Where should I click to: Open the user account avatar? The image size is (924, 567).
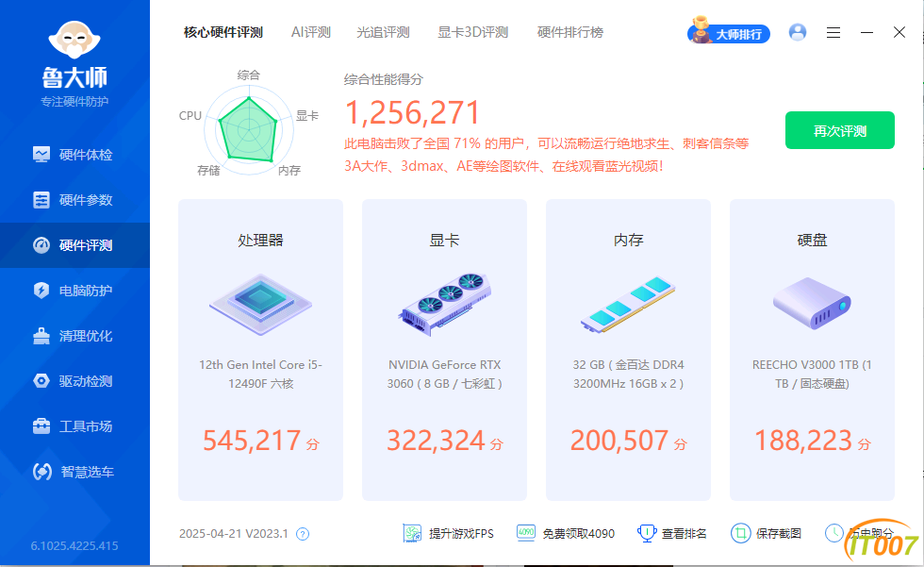pyautogui.click(x=798, y=32)
